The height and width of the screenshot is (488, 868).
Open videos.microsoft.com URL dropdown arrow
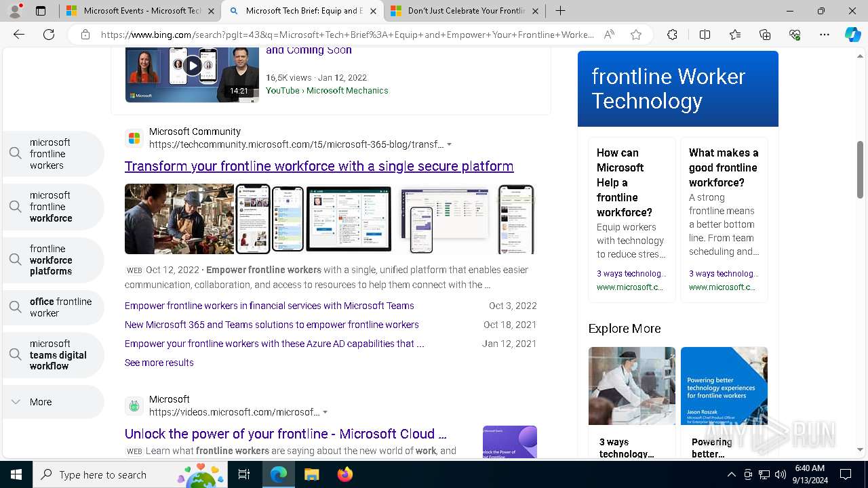pyautogui.click(x=325, y=412)
